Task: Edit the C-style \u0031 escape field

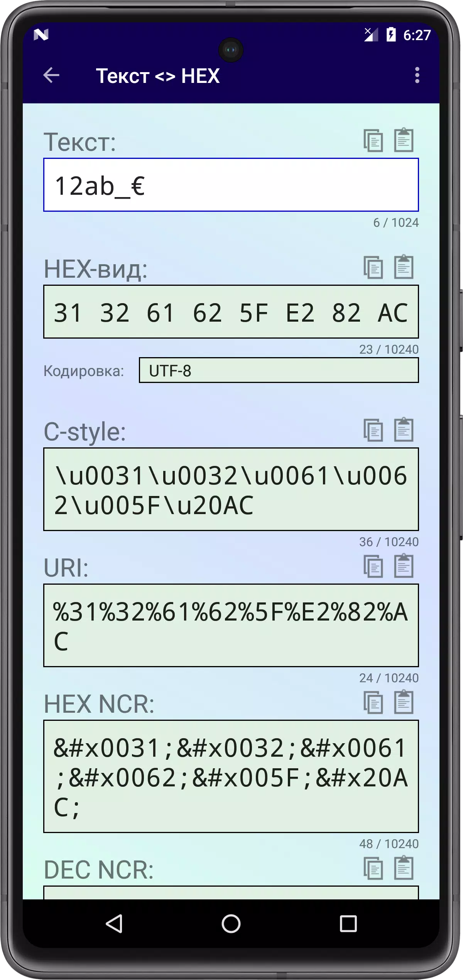Action: point(231,489)
